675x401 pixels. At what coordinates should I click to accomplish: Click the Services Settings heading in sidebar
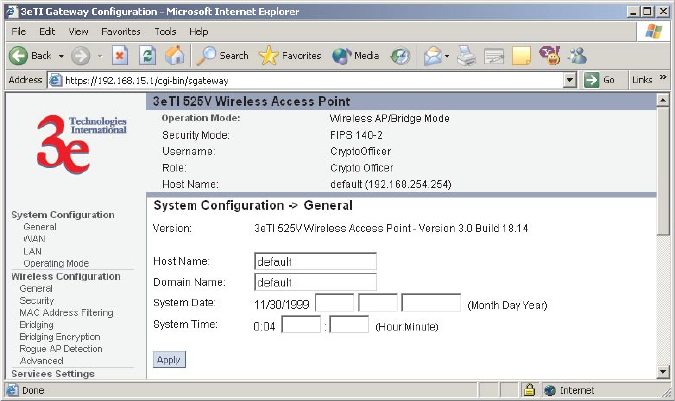pos(53,373)
